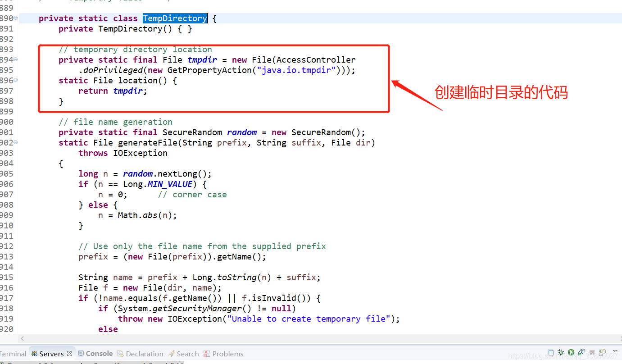622x364 pixels.
Task: Click the red error icon beside Problems
Action: pyautogui.click(x=206, y=354)
